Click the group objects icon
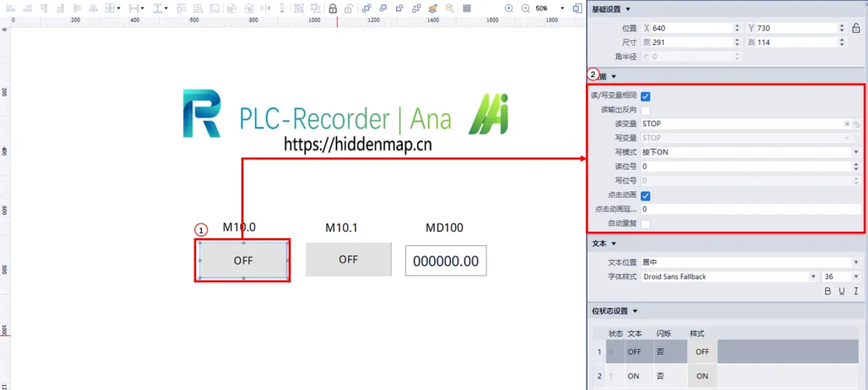868x390 pixels. pos(298,8)
